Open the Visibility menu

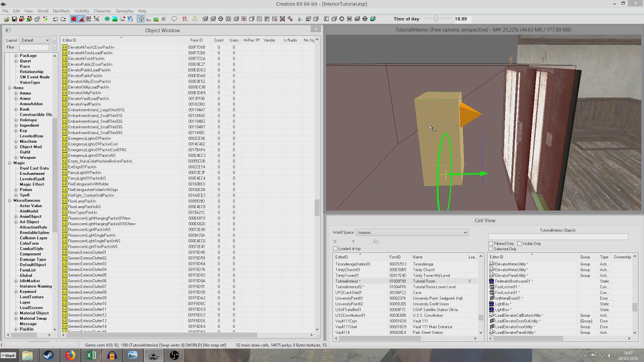(82, 11)
